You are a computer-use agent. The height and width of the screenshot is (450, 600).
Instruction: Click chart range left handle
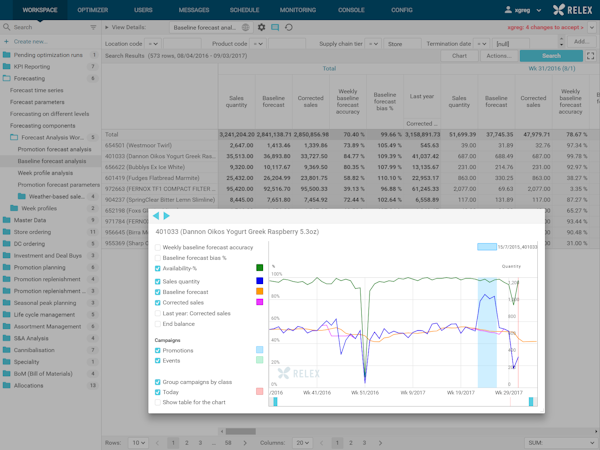[x=275, y=401]
